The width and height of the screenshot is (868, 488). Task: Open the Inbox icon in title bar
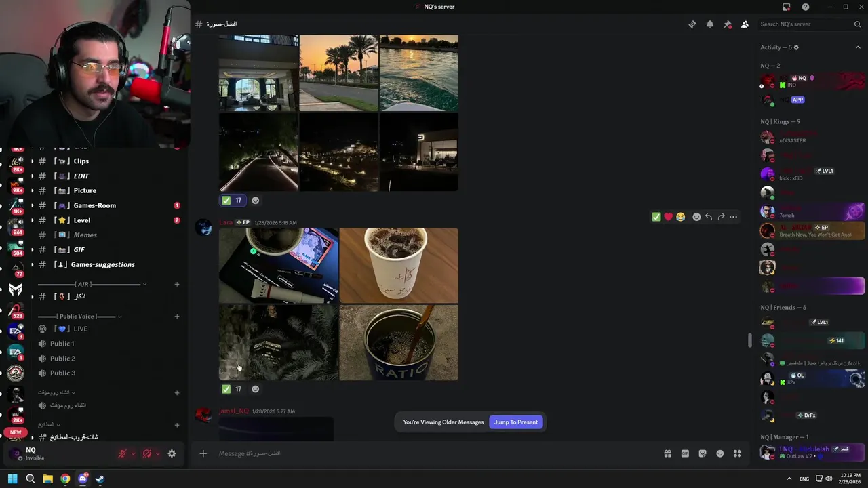(786, 7)
